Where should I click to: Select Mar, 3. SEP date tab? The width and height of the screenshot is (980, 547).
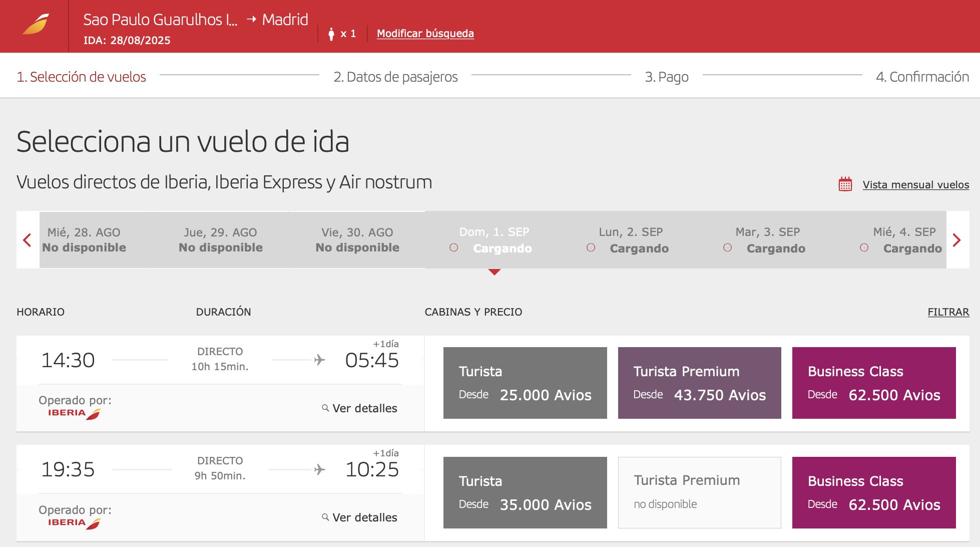(x=767, y=240)
